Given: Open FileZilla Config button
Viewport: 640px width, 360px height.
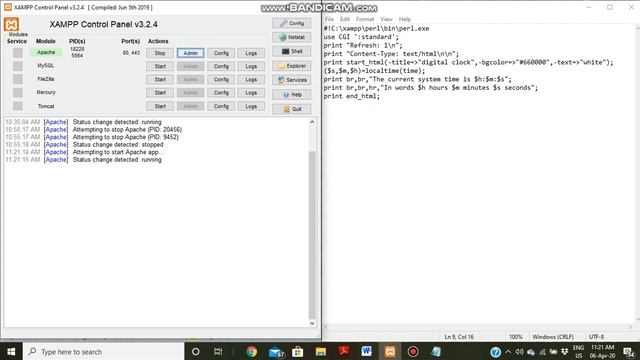Looking at the screenshot, I should 221,80.
